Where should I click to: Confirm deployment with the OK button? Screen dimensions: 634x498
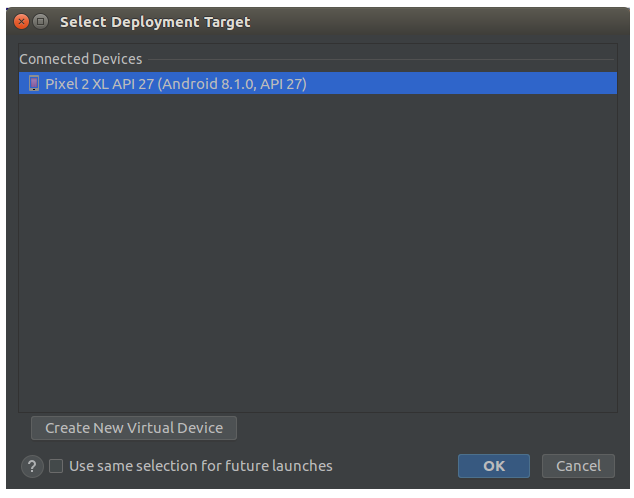tap(493, 466)
